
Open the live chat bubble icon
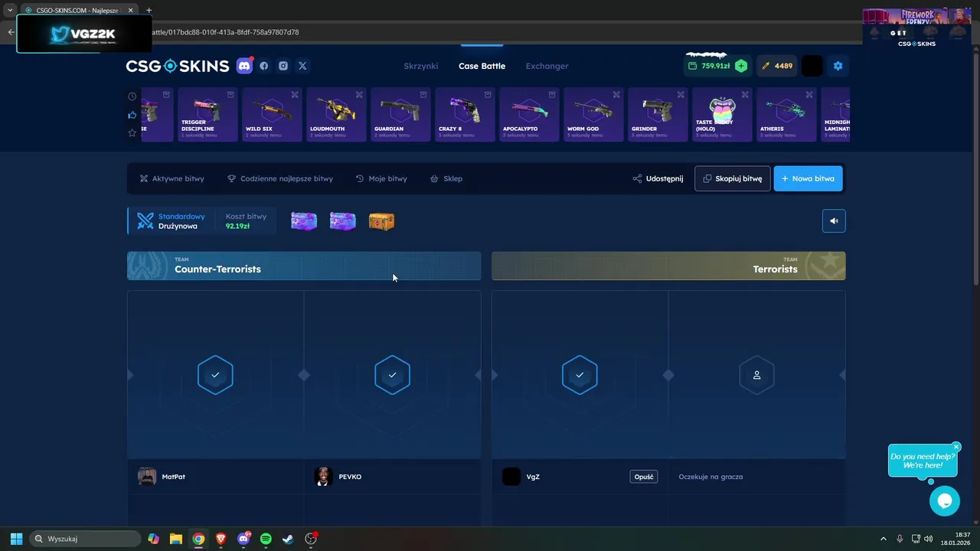pyautogui.click(x=945, y=501)
